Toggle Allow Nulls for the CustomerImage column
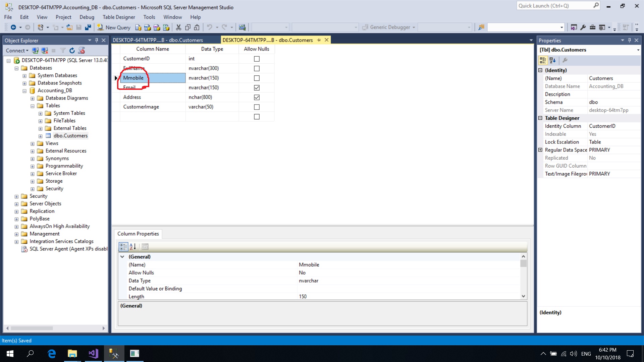Image resolution: width=644 pixels, height=362 pixels. pyautogui.click(x=257, y=107)
